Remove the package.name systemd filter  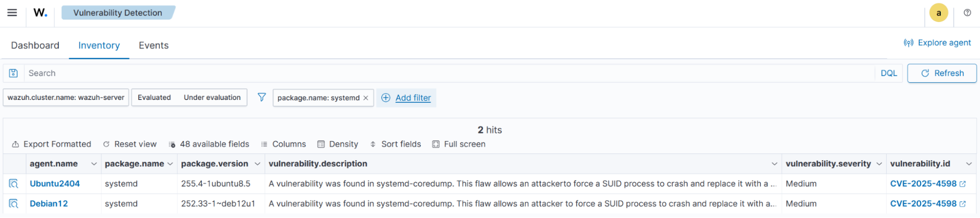click(366, 98)
